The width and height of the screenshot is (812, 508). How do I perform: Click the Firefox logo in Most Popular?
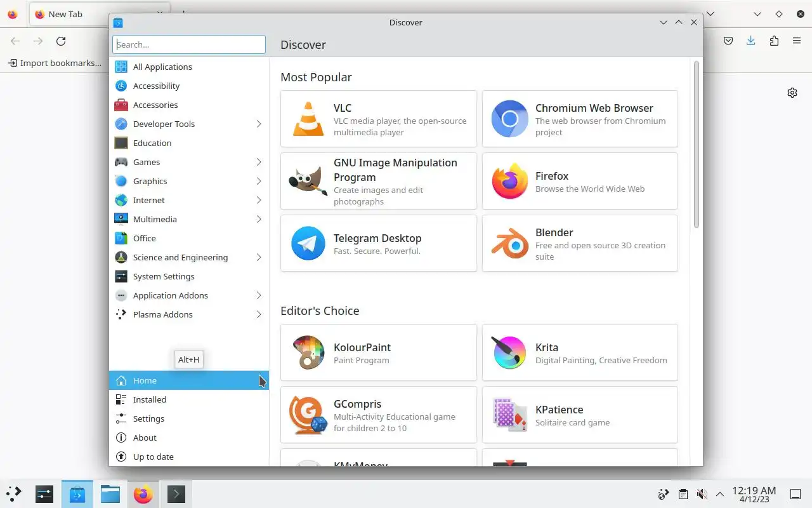pos(509,181)
